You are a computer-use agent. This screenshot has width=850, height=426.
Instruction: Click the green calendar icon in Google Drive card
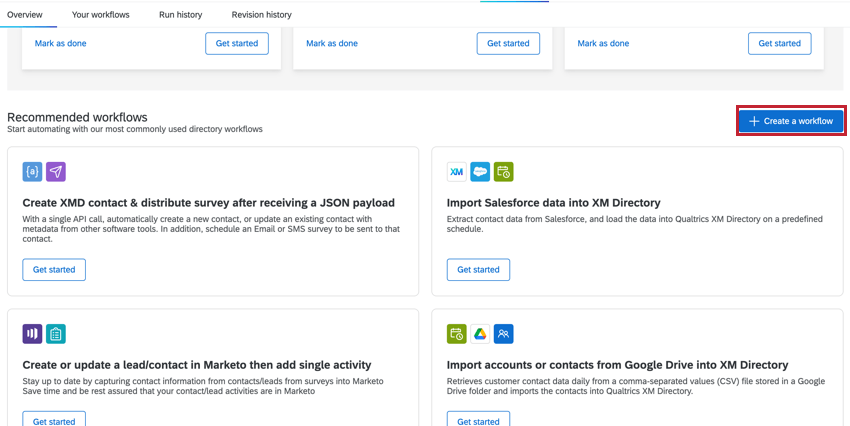[x=456, y=334]
